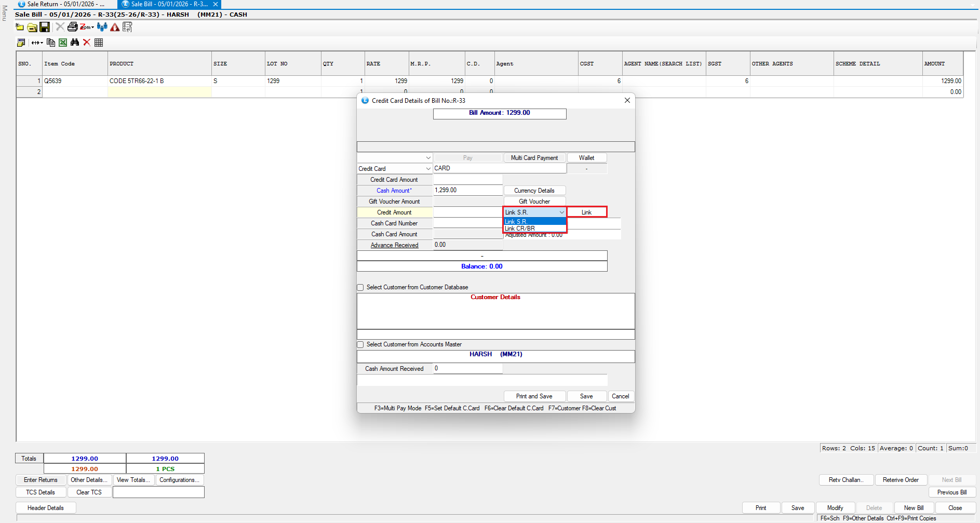
Task: Click the copy documents toolbar icon
Action: (51, 43)
